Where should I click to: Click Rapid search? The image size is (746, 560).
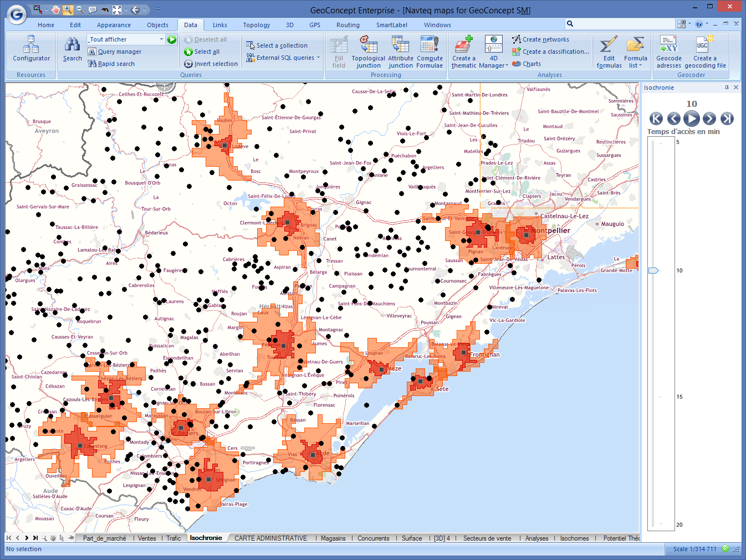tap(111, 64)
